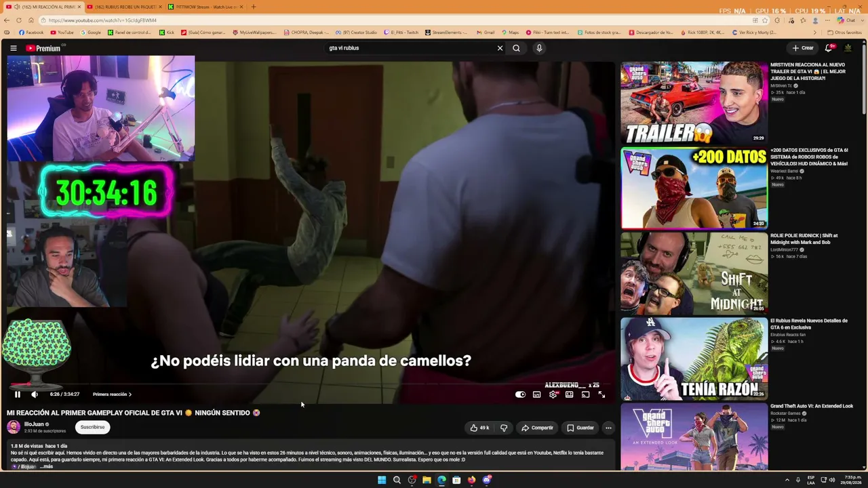Screen dimensions: 868x488
Task: Open taskbar Search
Action: [x=397, y=480]
